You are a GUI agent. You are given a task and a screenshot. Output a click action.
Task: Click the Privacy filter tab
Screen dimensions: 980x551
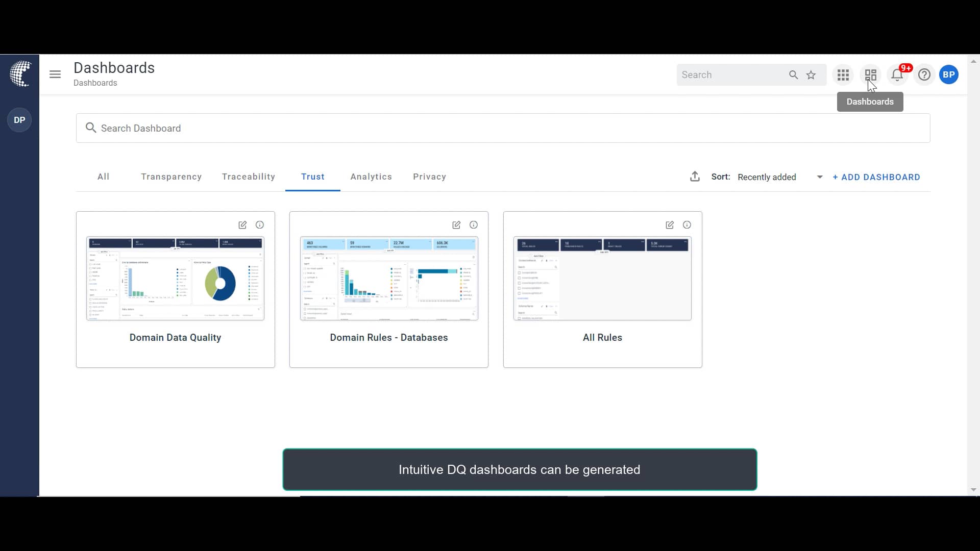[429, 176]
